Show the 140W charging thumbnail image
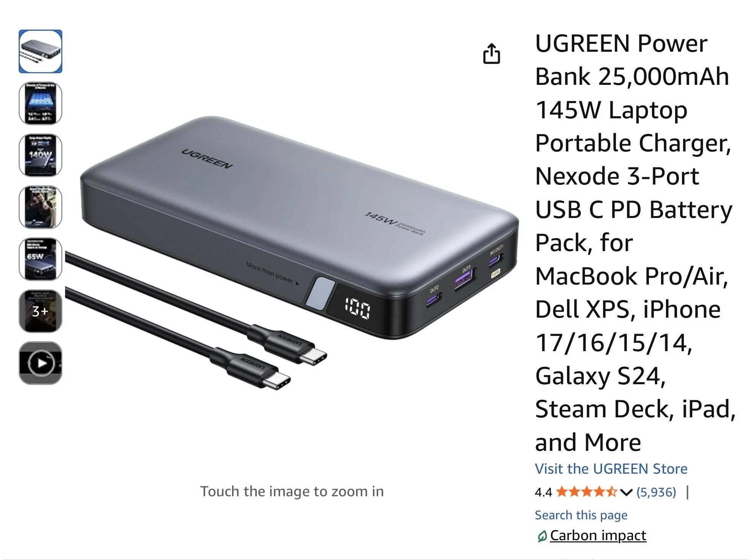 coord(40,155)
